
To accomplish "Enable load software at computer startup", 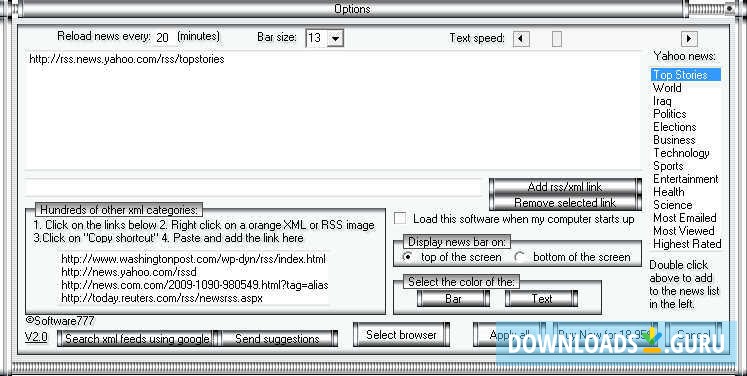I will click(x=400, y=219).
